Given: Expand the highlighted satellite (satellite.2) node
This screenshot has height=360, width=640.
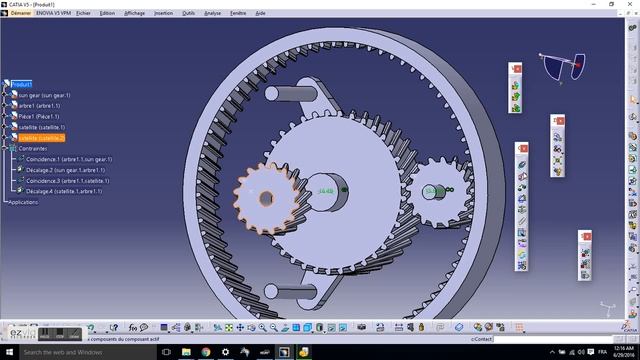Looking at the screenshot, I should pos(4,138).
